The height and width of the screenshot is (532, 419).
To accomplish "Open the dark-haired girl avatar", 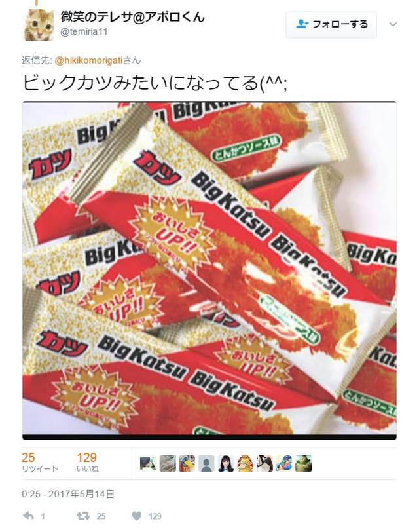I will (226, 463).
